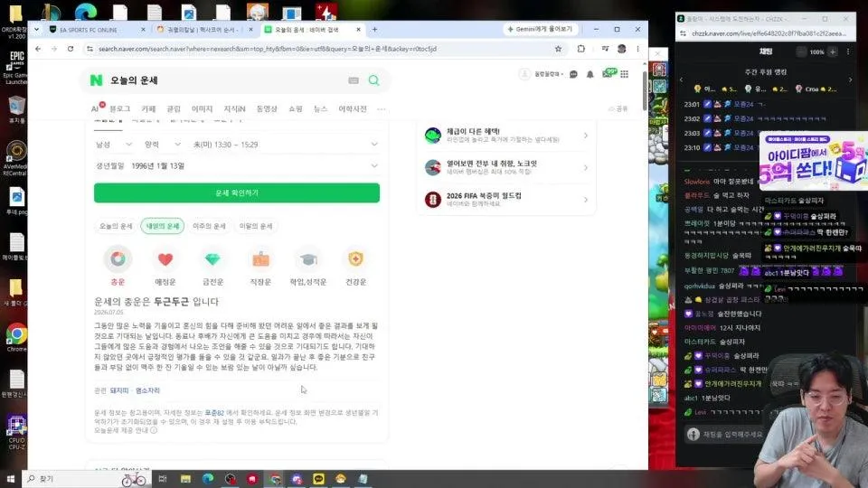
Task: Select the 학업,성적운 graduation cap icon
Action: pos(308,259)
